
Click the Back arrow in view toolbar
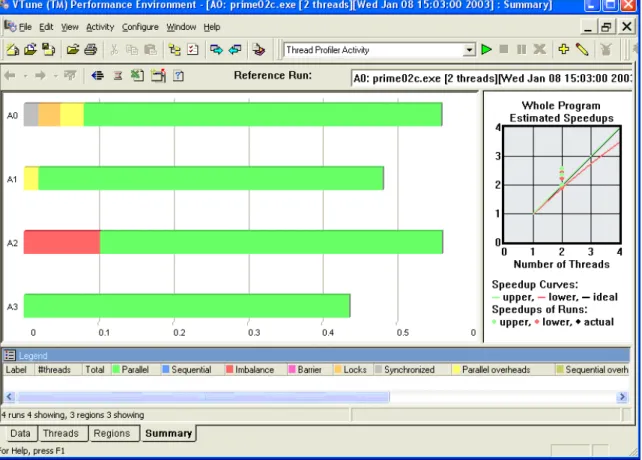pyautogui.click(x=10, y=75)
